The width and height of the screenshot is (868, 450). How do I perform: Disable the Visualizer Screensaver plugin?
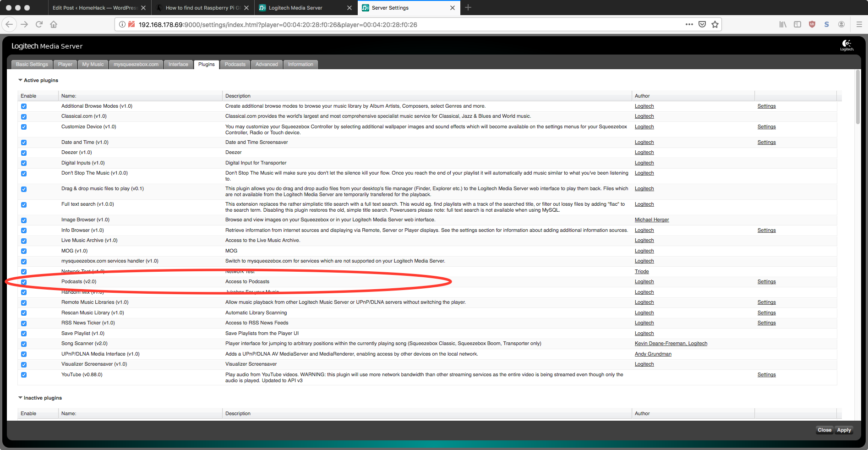coord(24,364)
